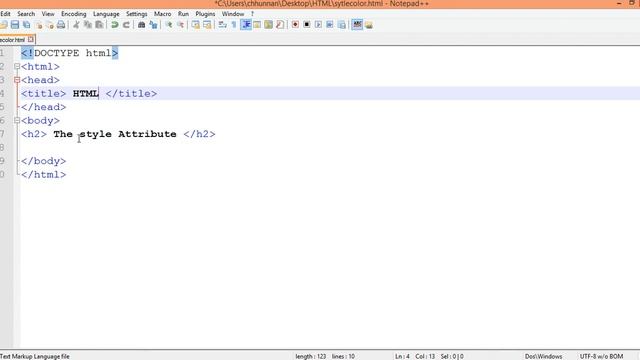
Task: Click the text "The style Attribute"
Action: (115, 134)
